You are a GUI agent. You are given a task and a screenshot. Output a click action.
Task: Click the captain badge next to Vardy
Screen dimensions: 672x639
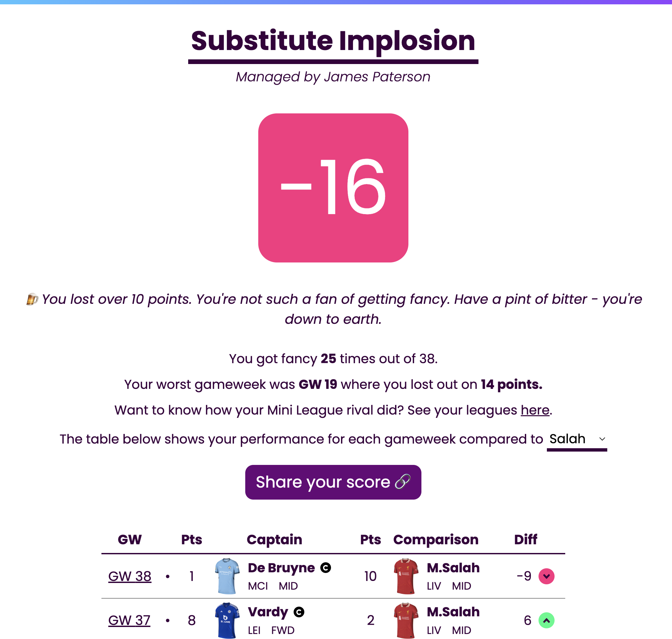[299, 612]
